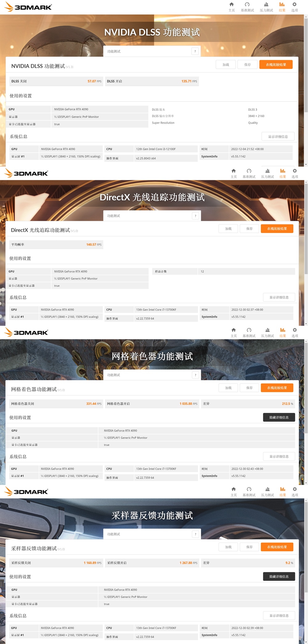Open the ? help under DirectX 光线追踪功能测试 title

coord(195,216)
